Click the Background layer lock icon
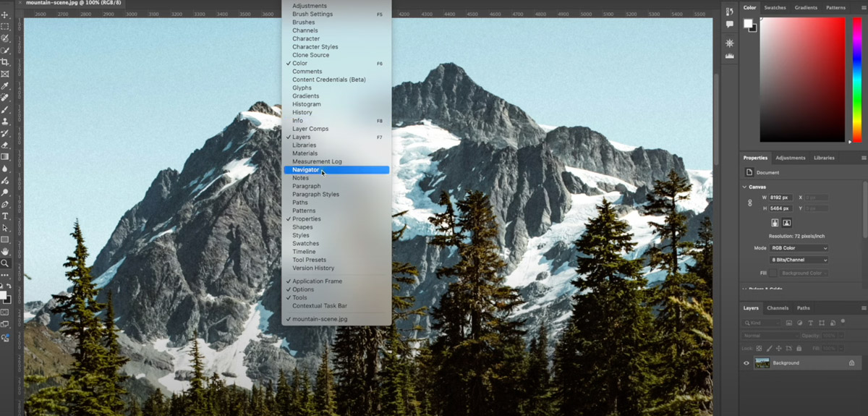 (851, 363)
